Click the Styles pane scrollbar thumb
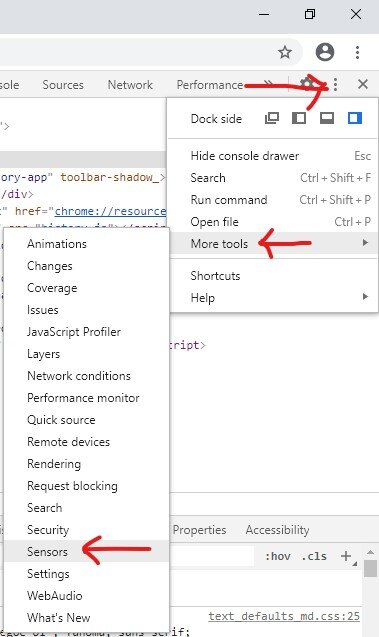 [x=370, y=568]
